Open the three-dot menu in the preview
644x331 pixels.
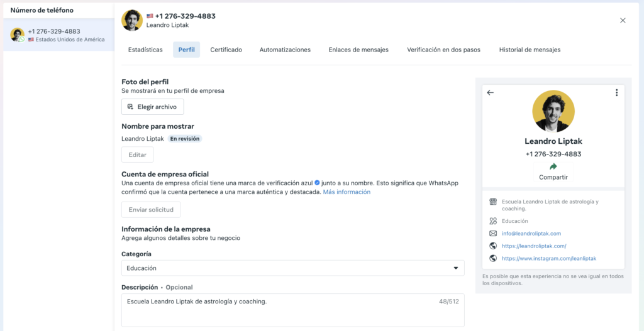coord(616,93)
